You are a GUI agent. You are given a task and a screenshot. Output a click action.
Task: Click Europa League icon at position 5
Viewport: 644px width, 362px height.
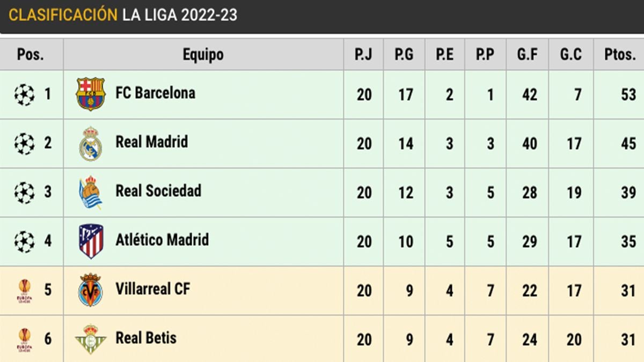click(24, 291)
